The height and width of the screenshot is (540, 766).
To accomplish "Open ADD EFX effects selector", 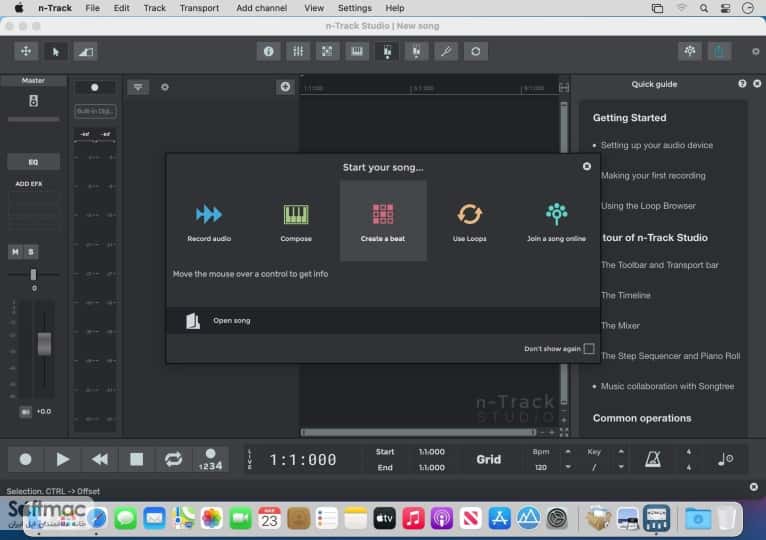I will tap(29, 184).
